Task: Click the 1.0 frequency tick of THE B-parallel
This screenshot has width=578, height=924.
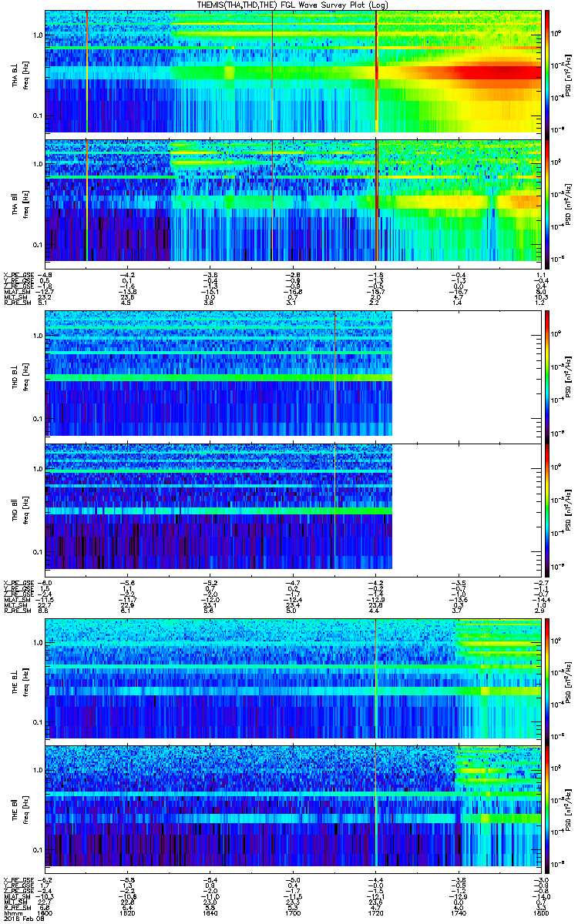Action: point(38,769)
